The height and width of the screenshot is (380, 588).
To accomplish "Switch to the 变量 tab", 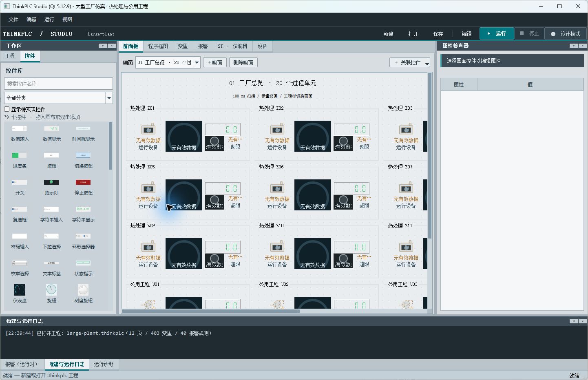I will [x=183, y=46].
